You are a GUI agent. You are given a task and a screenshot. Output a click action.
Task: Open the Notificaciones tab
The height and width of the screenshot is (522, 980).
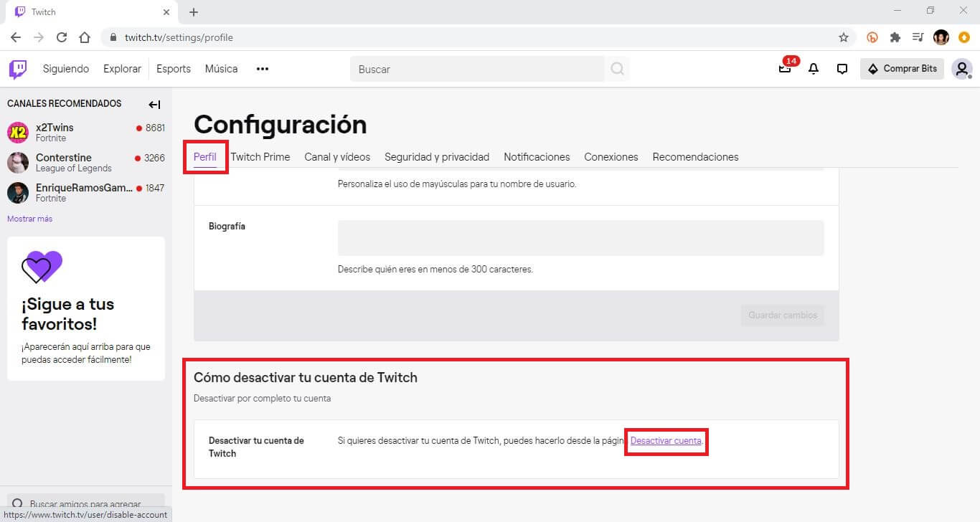tap(537, 157)
